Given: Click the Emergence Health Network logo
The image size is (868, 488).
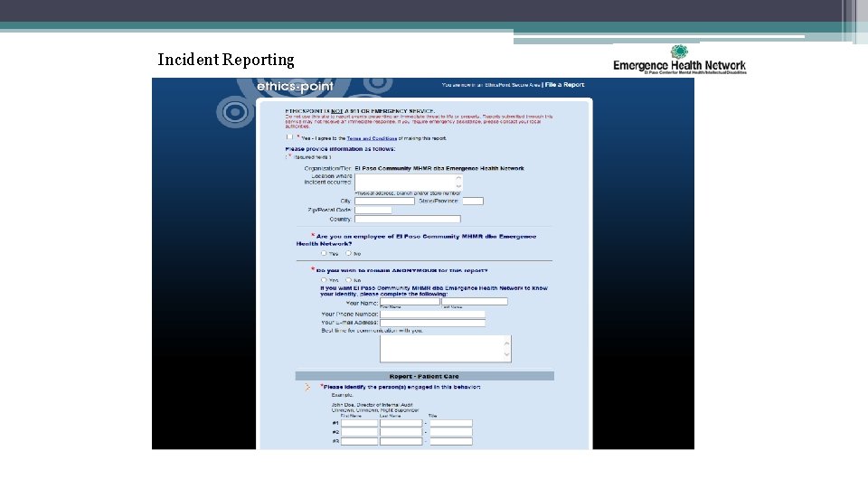Looking at the screenshot, I should point(679,60).
